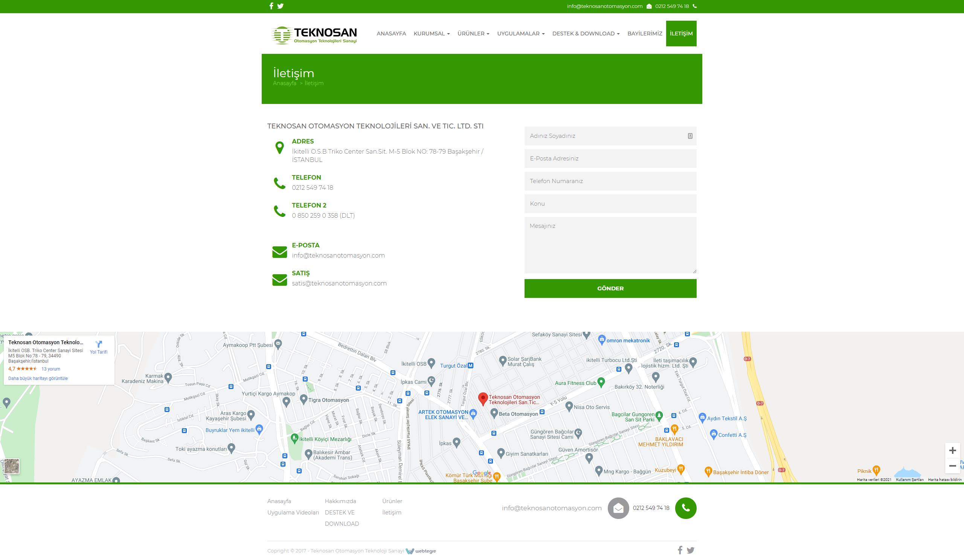964x560 pixels.
Task: Click phone number 0212 549 74 18 under TELEFON
Action: point(312,188)
